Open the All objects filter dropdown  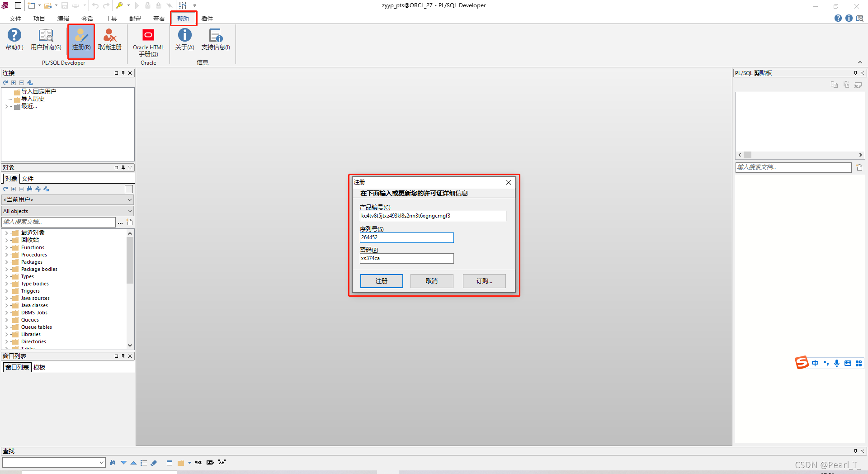pos(67,211)
